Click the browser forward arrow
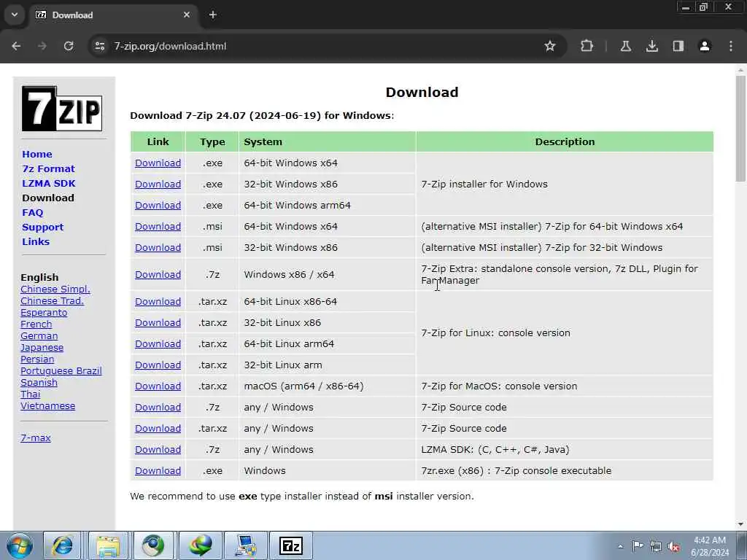 pos(42,46)
